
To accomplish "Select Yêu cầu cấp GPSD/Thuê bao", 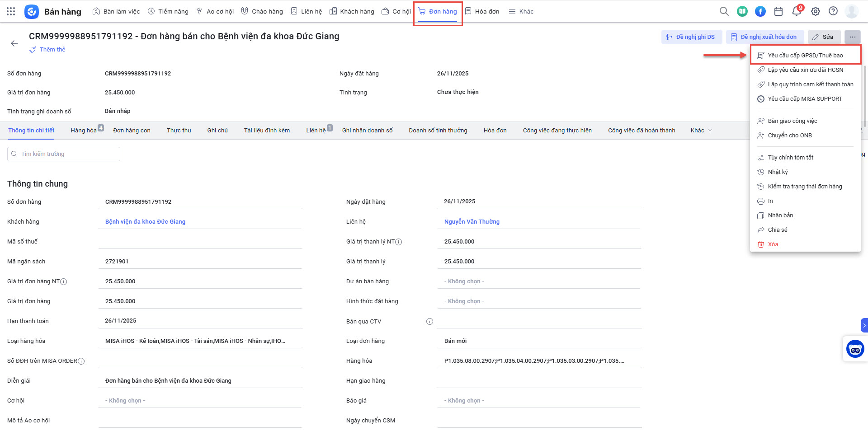I will pos(805,56).
